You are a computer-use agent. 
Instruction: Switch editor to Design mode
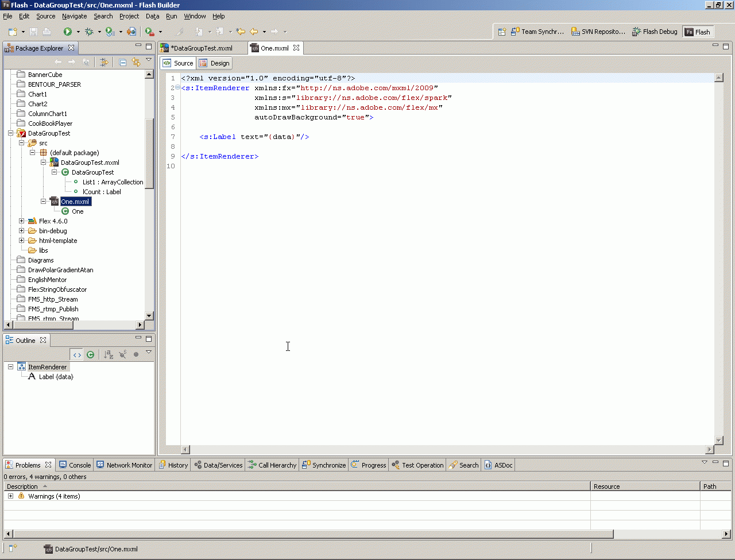214,63
